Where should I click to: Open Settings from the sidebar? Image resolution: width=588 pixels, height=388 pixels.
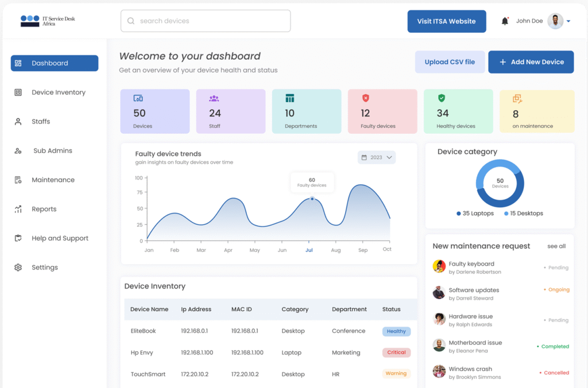pos(44,267)
